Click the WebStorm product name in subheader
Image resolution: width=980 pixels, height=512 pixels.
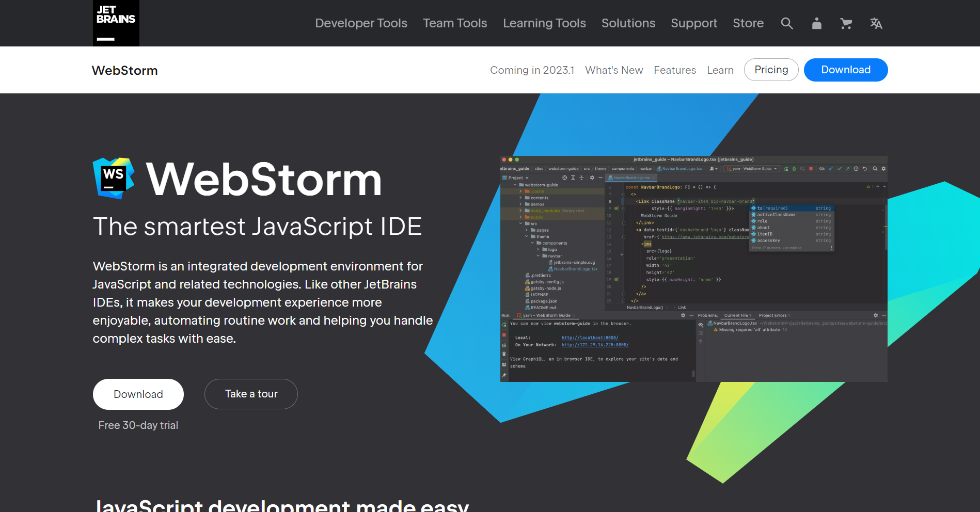124,71
